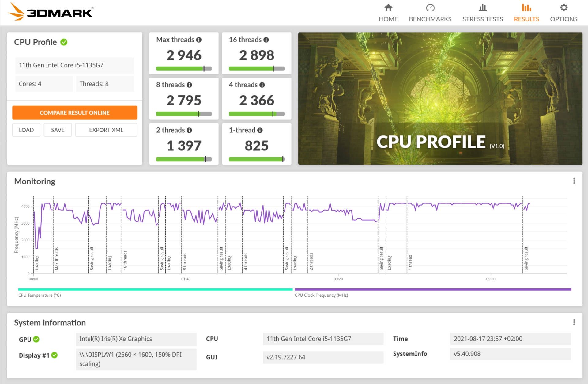588x384 pixels.
Task: Click 'Intel(R) Iris(R) Xe Graphics' value
Action: click(136, 339)
